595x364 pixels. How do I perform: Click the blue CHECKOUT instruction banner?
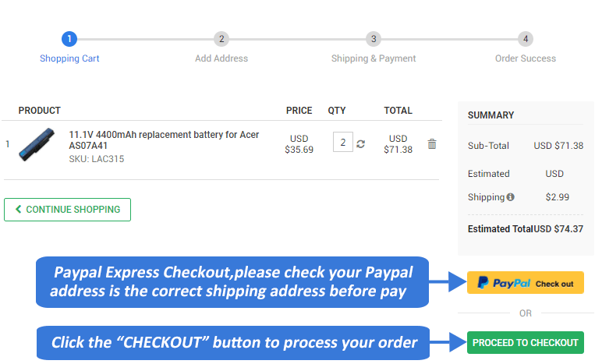pyautogui.click(x=232, y=342)
